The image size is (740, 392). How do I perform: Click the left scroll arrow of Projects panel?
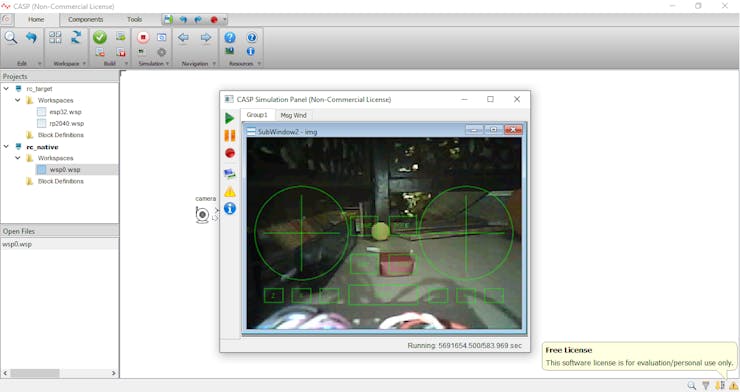point(5,373)
